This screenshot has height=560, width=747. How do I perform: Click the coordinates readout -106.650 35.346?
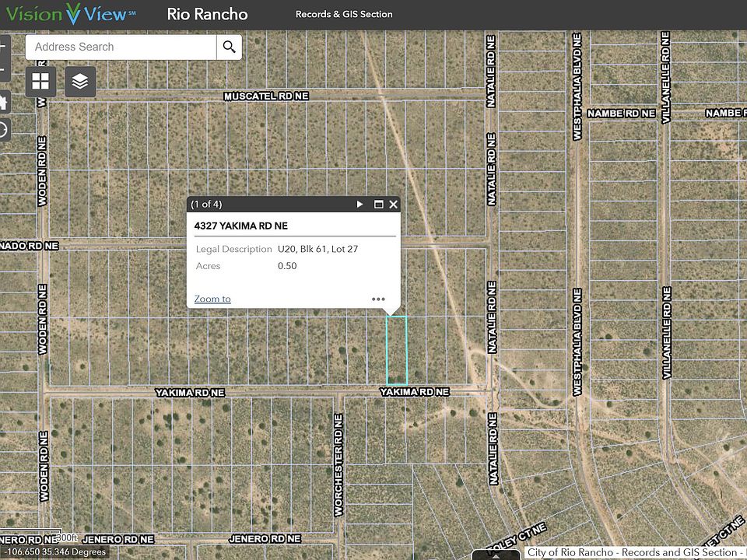56,552
